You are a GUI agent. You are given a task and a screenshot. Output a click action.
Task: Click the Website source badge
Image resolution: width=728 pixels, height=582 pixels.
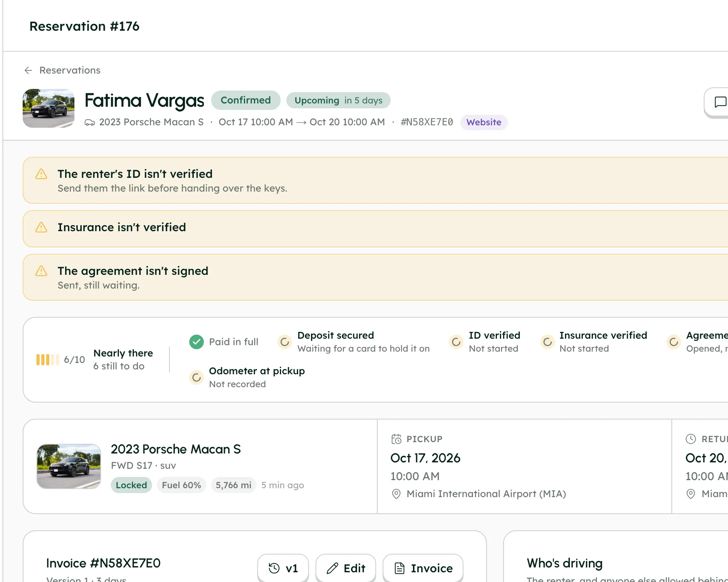(x=484, y=122)
